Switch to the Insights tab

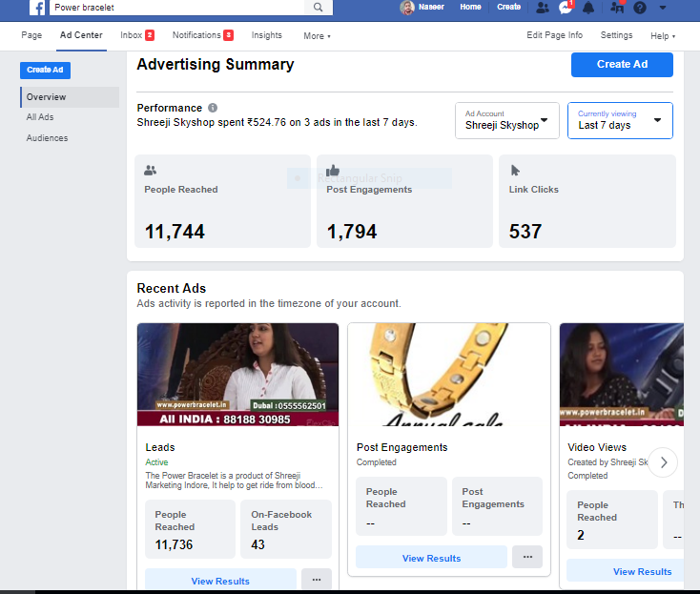tap(266, 35)
